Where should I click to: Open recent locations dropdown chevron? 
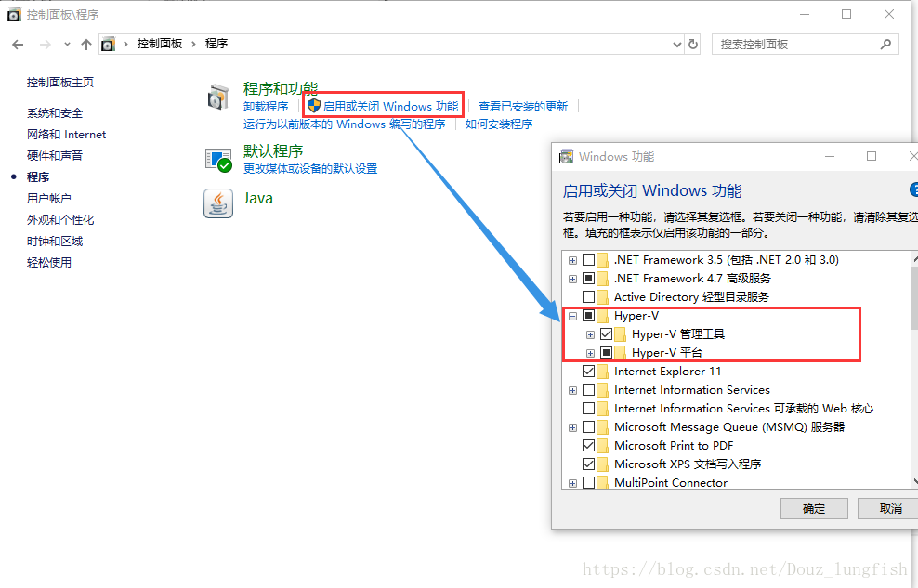[x=67, y=45]
